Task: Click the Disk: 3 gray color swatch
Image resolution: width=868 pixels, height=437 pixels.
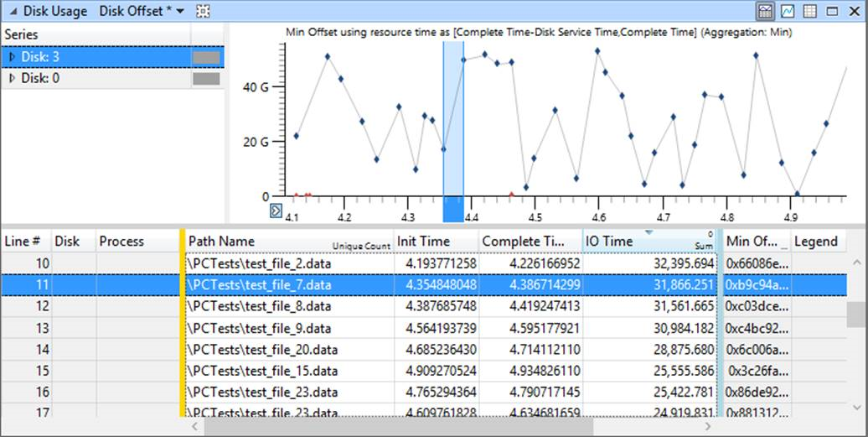Action: pos(206,58)
